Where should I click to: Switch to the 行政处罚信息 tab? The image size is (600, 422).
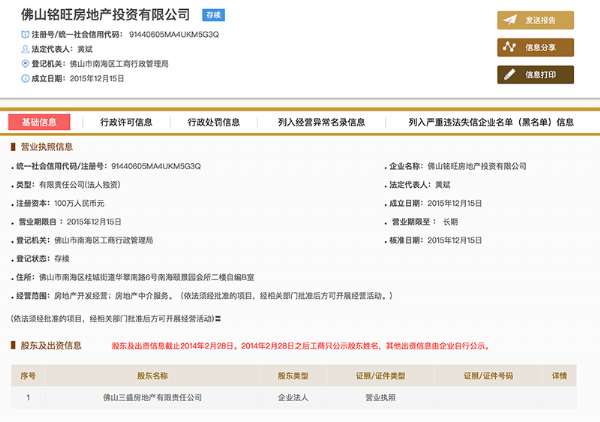(x=213, y=122)
